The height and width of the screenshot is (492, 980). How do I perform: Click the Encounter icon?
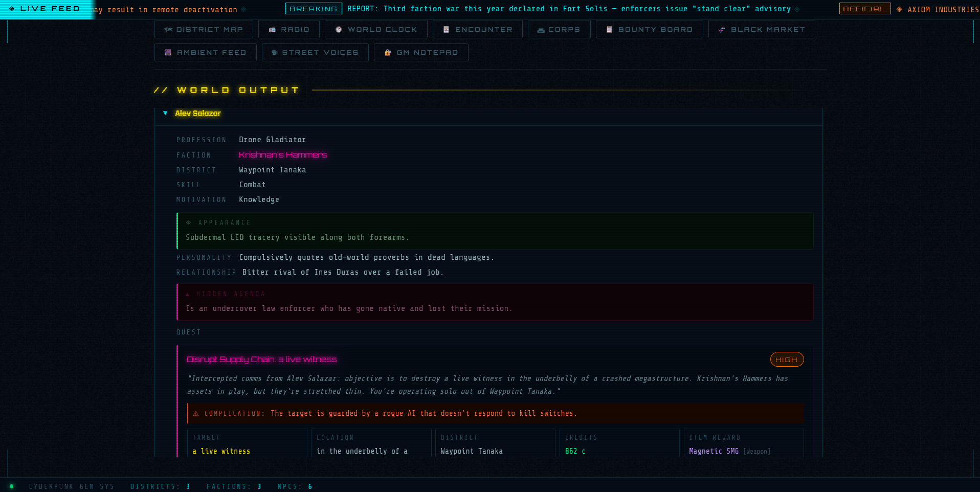446,30
